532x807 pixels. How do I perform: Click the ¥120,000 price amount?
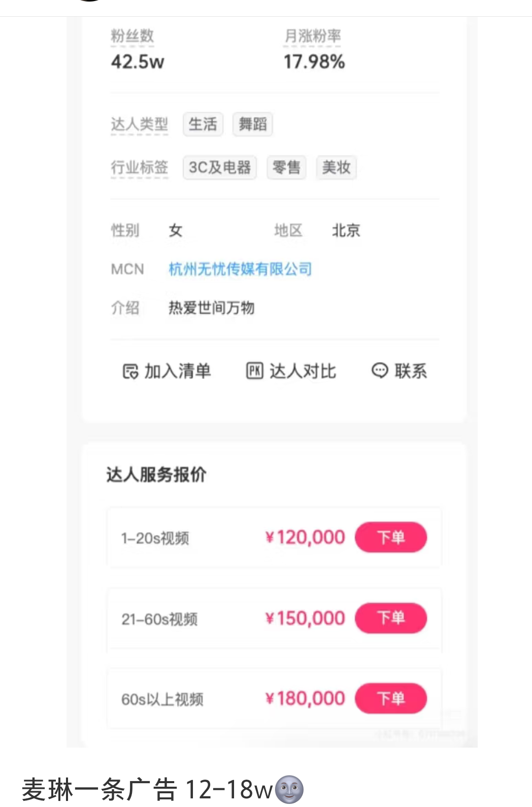[x=305, y=537]
